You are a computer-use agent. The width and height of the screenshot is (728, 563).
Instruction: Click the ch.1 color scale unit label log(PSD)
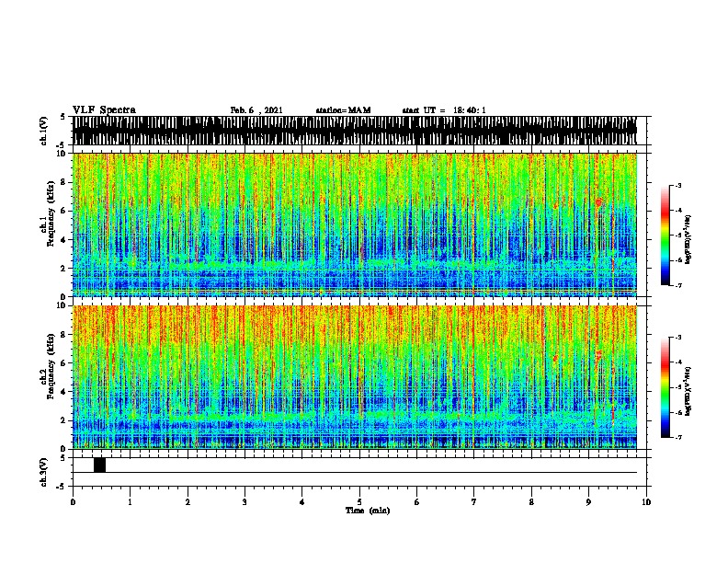point(688,239)
